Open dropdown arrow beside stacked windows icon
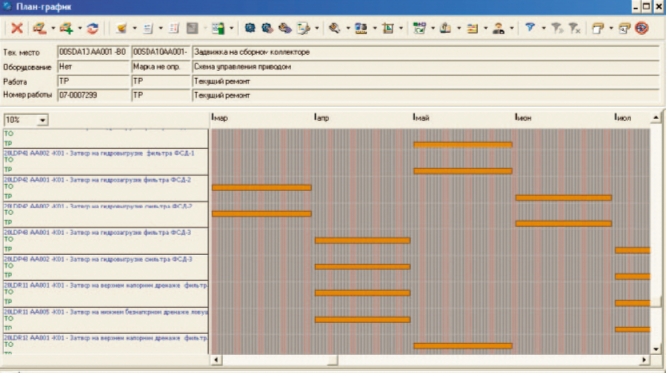This screenshot has height=376, width=668. click(x=611, y=29)
